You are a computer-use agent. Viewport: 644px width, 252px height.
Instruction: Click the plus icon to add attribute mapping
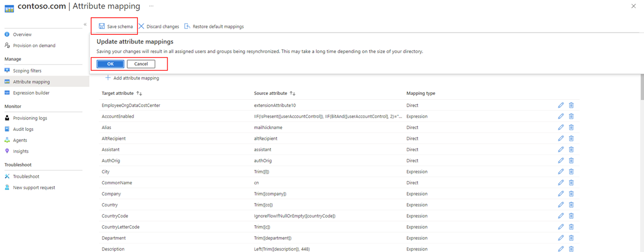(108, 78)
